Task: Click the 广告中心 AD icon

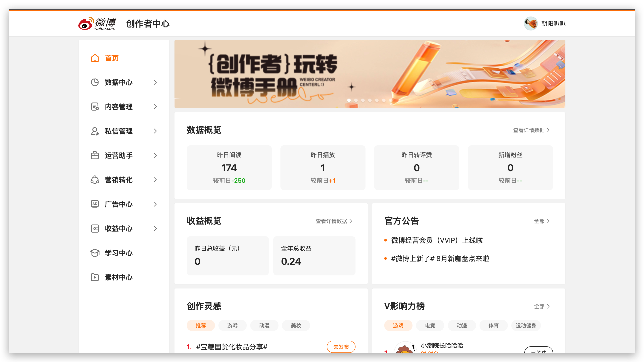Action: [95, 204]
